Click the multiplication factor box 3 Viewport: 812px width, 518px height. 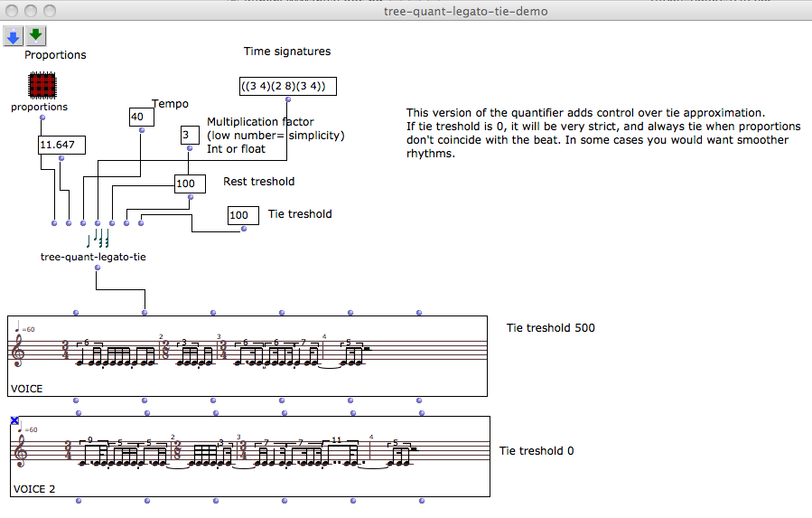click(x=188, y=135)
